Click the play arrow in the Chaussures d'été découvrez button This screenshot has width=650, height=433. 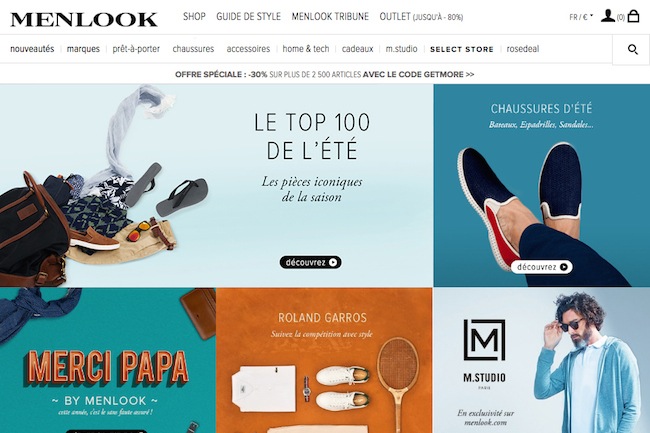[564, 267]
